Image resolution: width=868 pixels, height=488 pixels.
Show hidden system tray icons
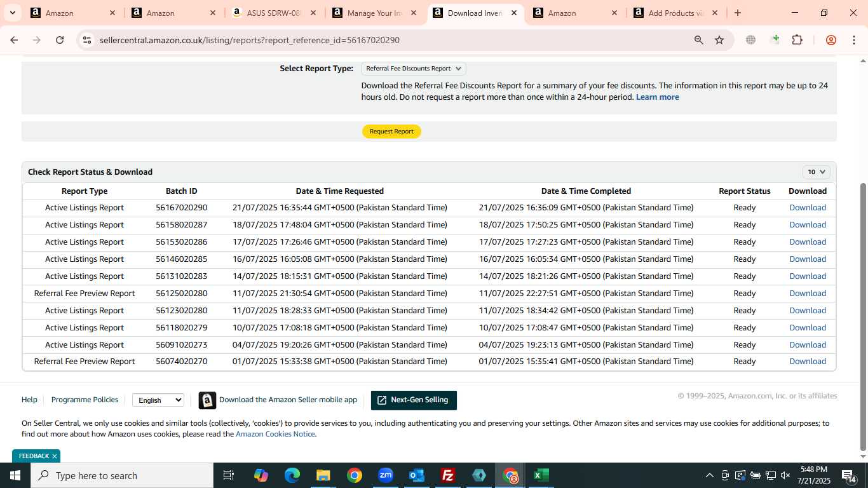point(710,475)
